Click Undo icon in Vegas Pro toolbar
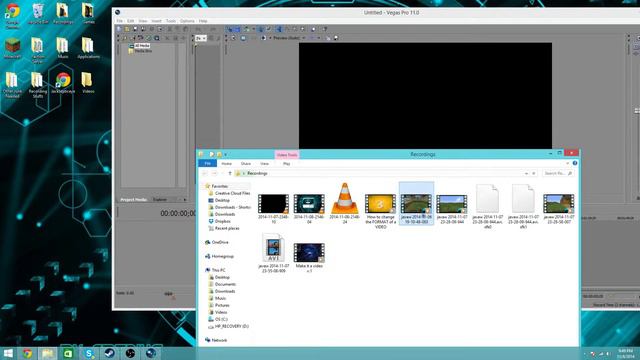The width and height of the screenshot is (640, 360). pos(198,29)
